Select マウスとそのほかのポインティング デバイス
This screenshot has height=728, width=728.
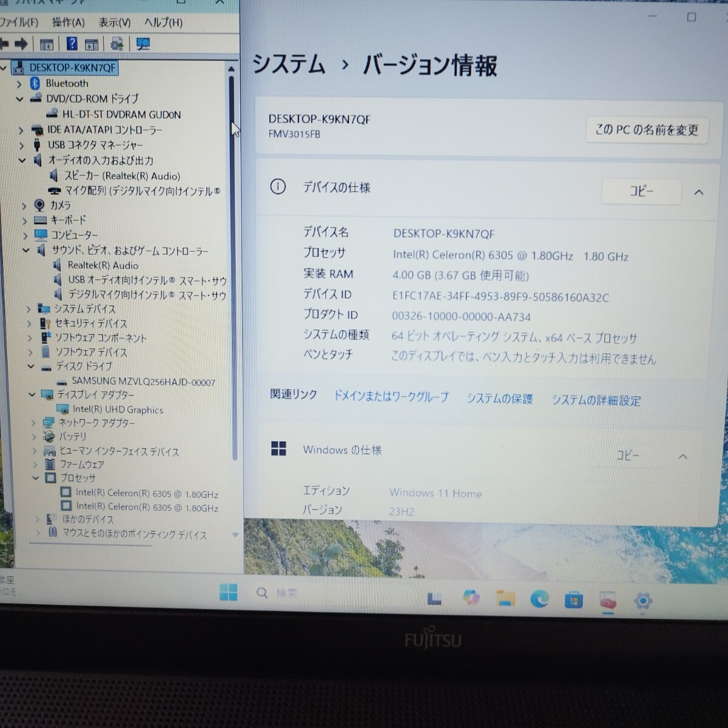tap(135, 534)
